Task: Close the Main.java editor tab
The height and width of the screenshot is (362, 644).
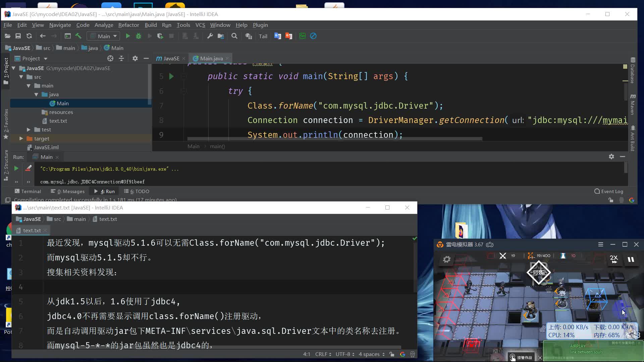Action: click(x=227, y=58)
